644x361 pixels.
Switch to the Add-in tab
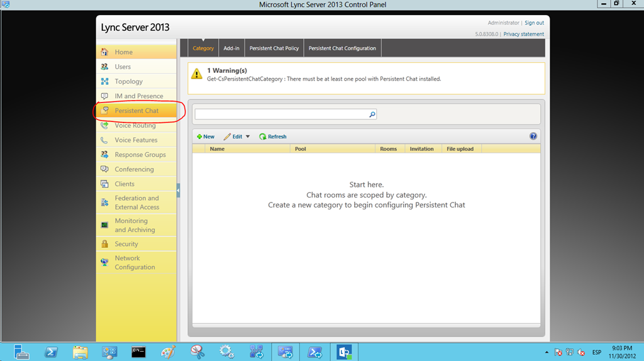click(x=231, y=48)
